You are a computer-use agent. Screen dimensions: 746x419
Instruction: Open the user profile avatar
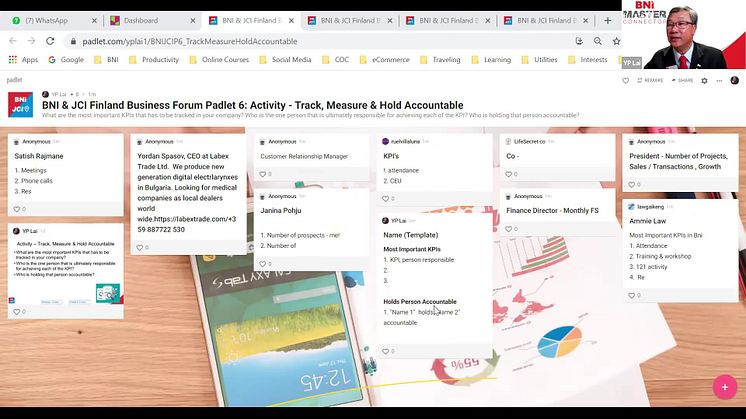click(x=735, y=80)
